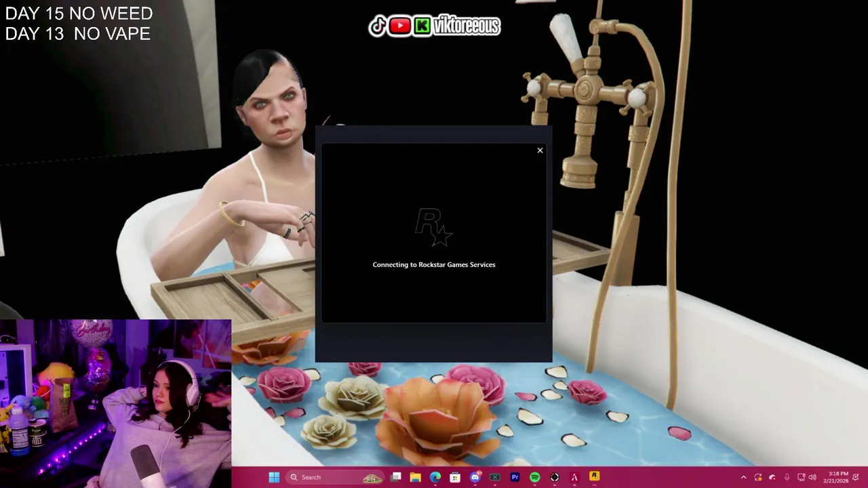Viewport: 868px width, 488px height.
Task: Open the Windows Start menu
Action: click(274, 477)
